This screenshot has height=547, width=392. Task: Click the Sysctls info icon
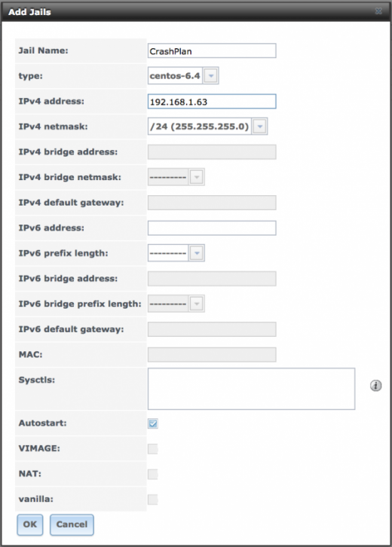(375, 386)
